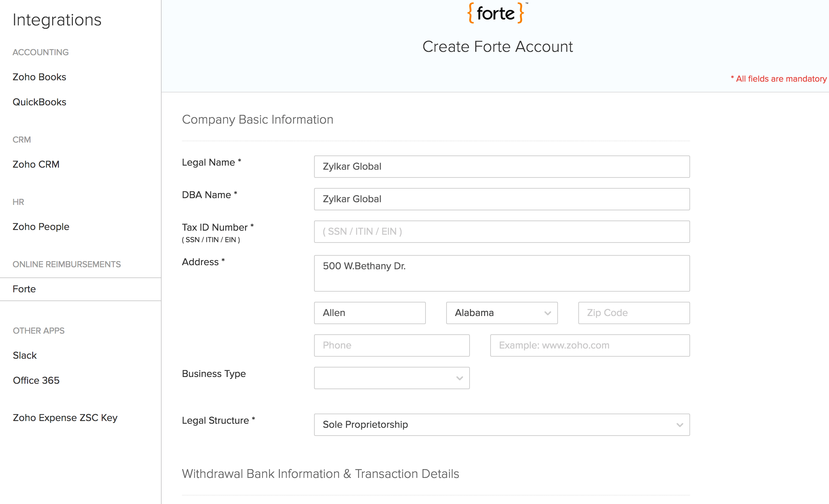The image size is (829, 504).
Task: Click the Legal Name field
Action: tap(501, 166)
